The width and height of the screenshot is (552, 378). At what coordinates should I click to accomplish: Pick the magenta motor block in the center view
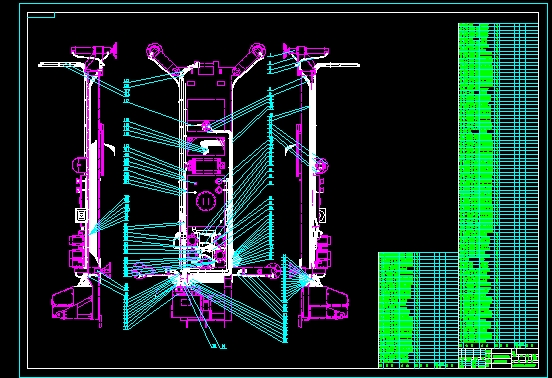click(205, 165)
